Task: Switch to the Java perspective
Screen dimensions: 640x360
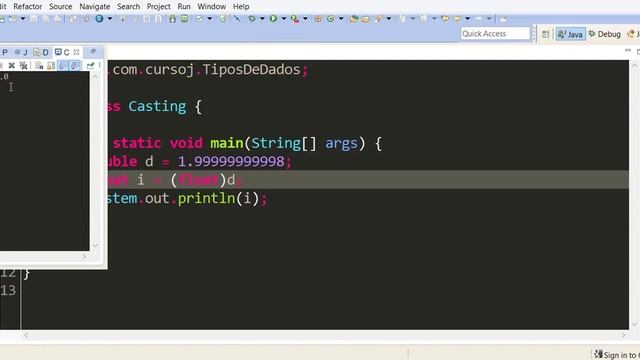Action: coord(570,34)
